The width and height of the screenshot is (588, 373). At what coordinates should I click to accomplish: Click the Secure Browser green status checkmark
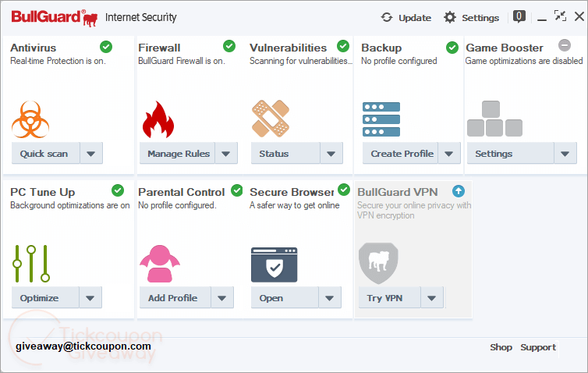(344, 190)
